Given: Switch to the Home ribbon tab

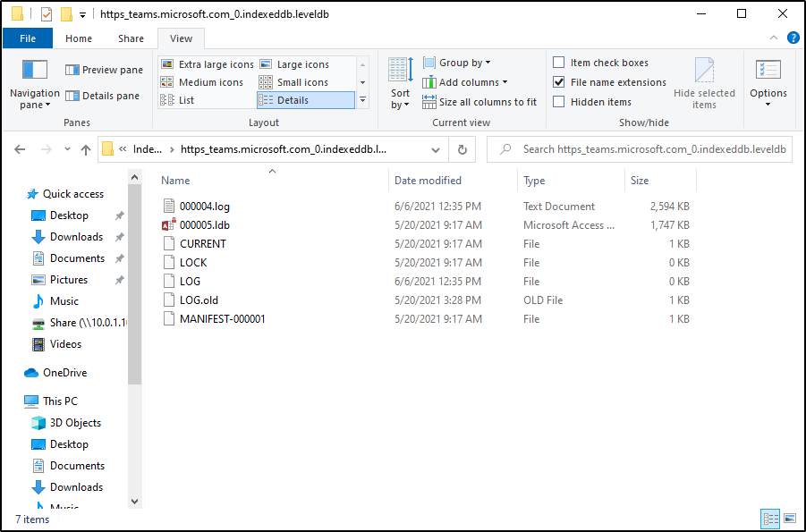Looking at the screenshot, I should (x=79, y=38).
